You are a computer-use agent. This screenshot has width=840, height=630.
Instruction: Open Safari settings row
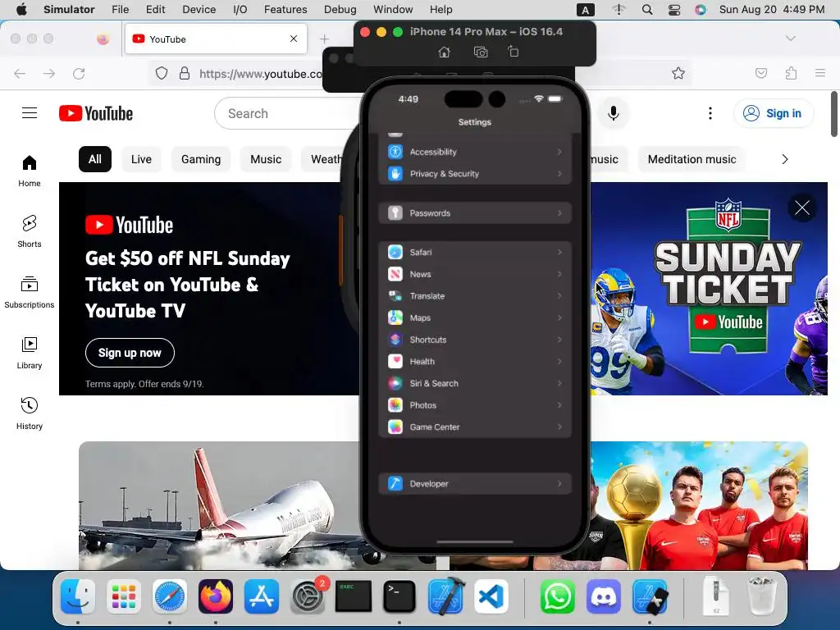[475, 252]
